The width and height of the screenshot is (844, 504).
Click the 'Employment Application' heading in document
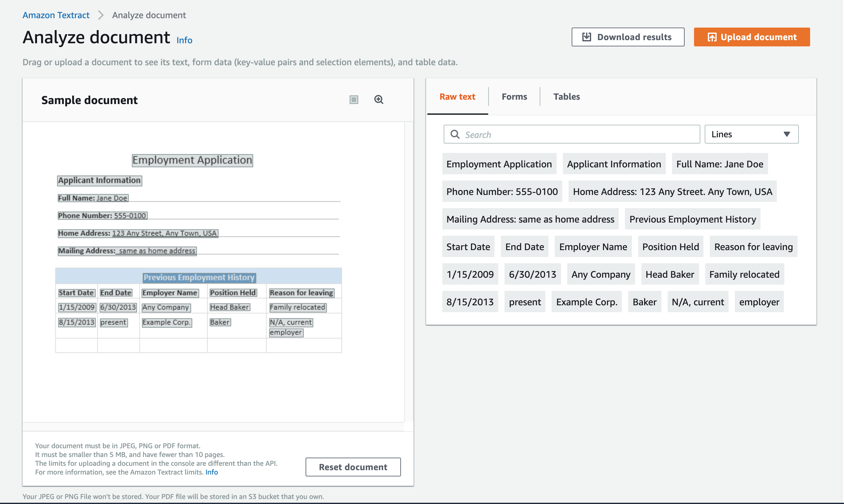click(x=192, y=160)
